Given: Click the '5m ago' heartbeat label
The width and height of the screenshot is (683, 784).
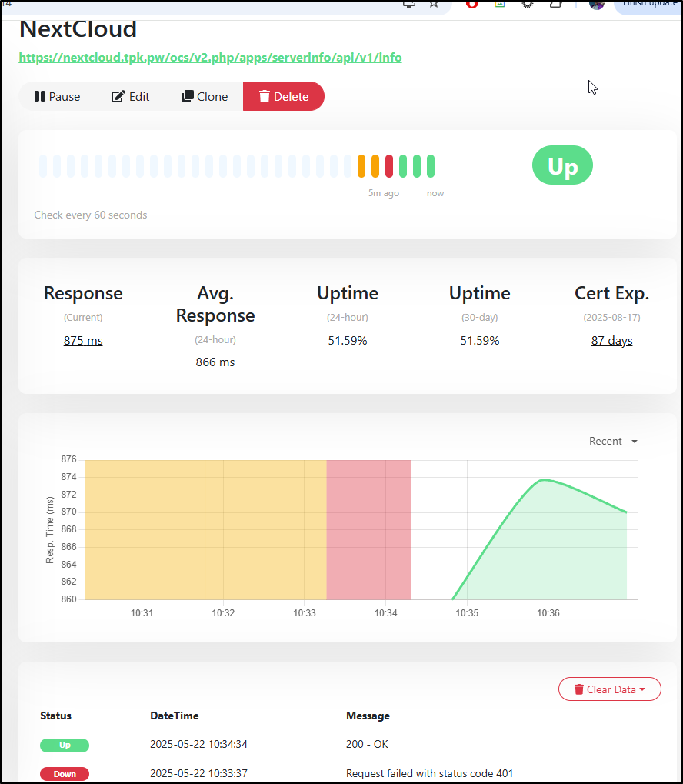Looking at the screenshot, I should tap(384, 194).
